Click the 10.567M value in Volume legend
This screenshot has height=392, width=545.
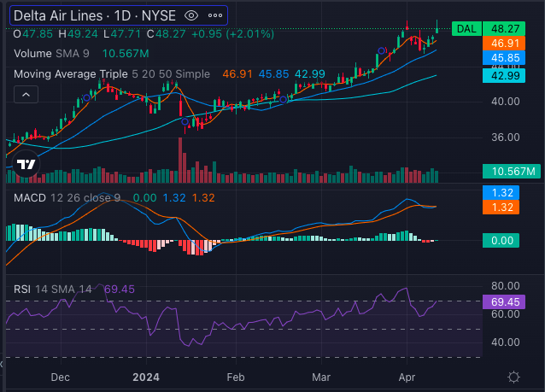(126, 54)
